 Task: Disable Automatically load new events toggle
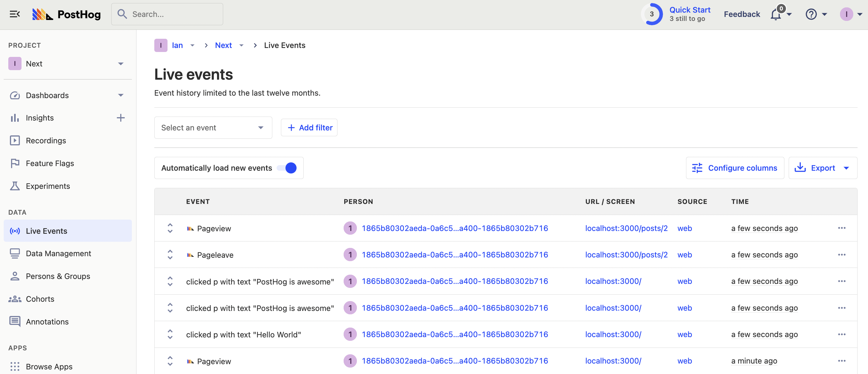pos(287,168)
